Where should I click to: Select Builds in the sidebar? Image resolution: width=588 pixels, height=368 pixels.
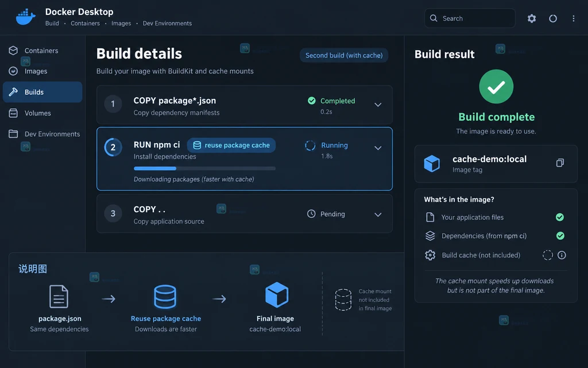pyautogui.click(x=42, y=92)
